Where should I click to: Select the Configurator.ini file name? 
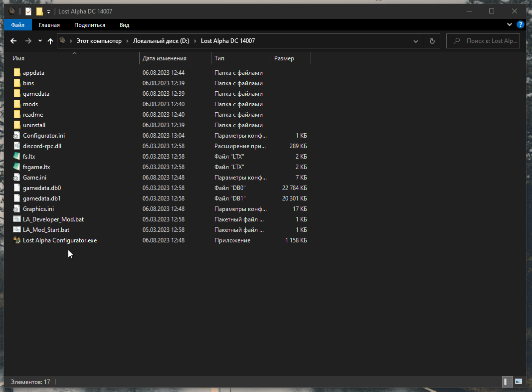44,136
